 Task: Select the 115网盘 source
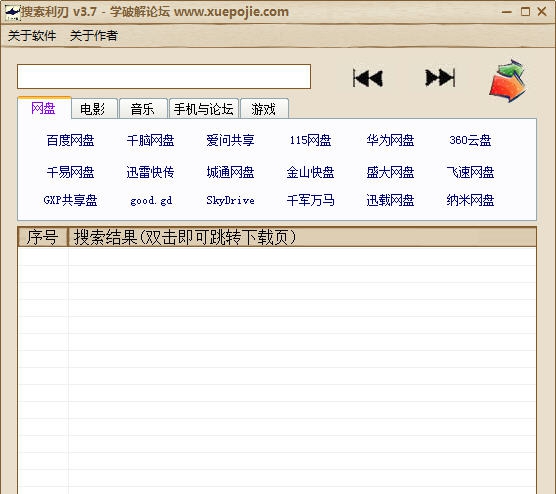310,140
